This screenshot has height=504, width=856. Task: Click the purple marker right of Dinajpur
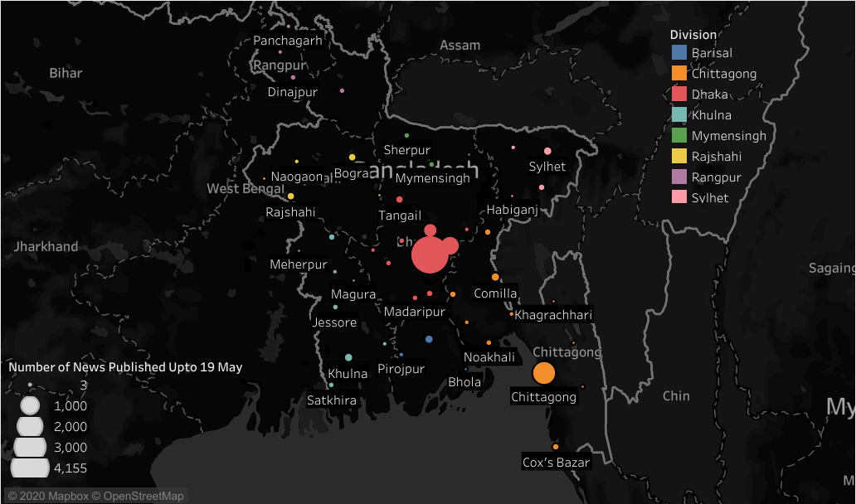[342, 90]
